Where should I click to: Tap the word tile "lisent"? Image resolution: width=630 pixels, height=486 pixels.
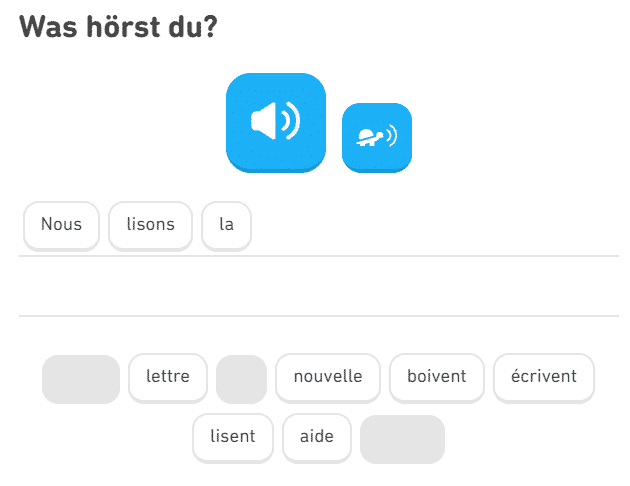233,437
